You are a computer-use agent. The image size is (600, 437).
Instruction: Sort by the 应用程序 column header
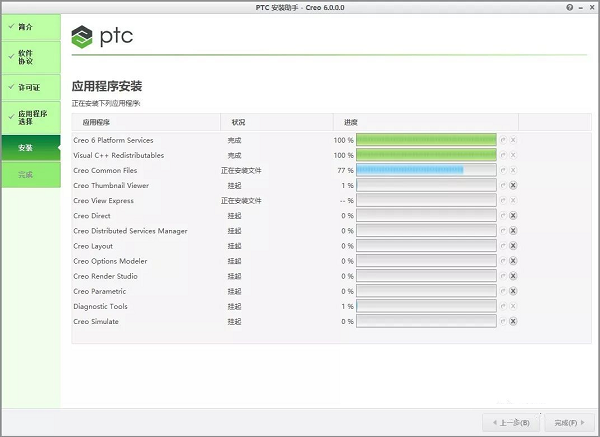[97, 122]
